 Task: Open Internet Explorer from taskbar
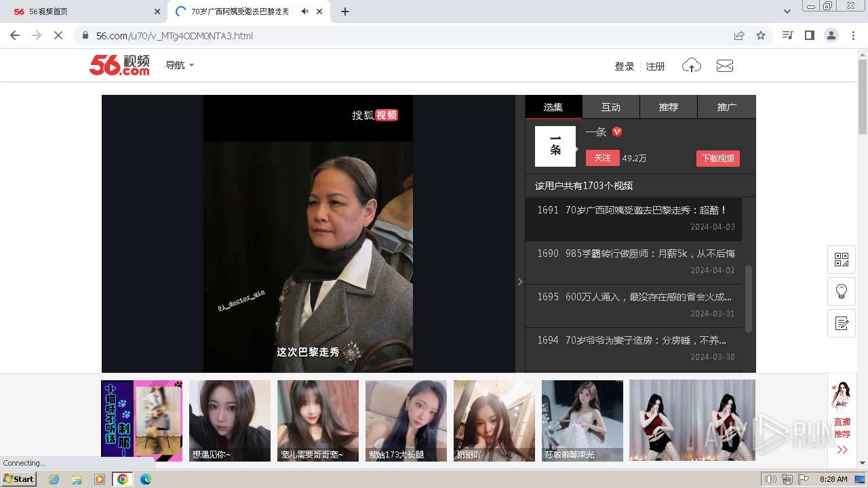coord(54,479)
